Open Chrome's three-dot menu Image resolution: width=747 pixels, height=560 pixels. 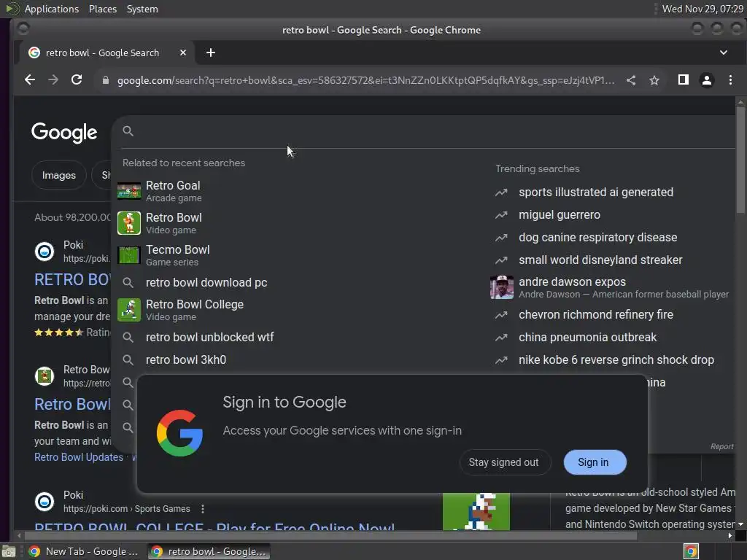click(730, 80)
